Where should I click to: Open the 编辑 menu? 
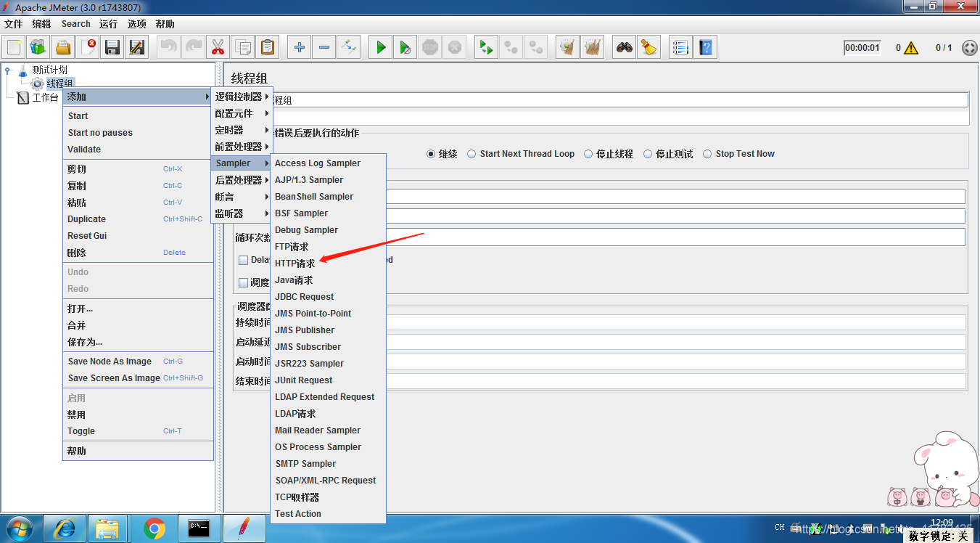pos(41,24)
